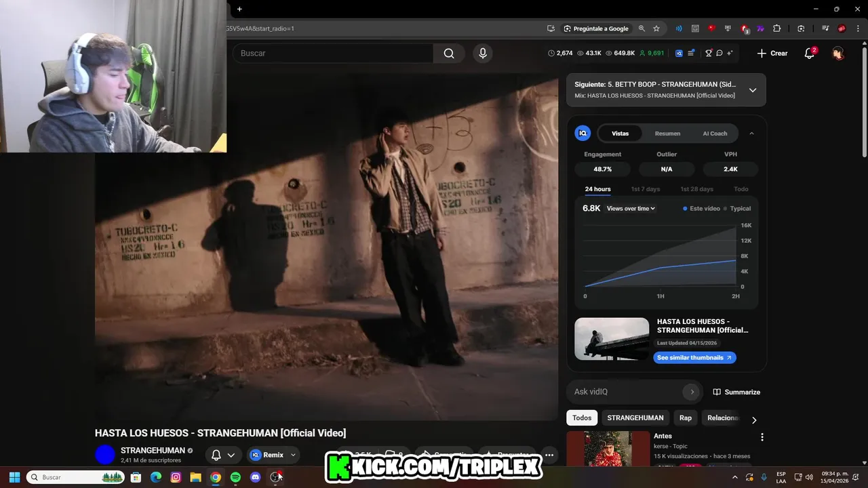Open the vidIQ list icon beside the header logo
Image resolution: width=868 pixels, height=488 pixels.
[691, 53]
